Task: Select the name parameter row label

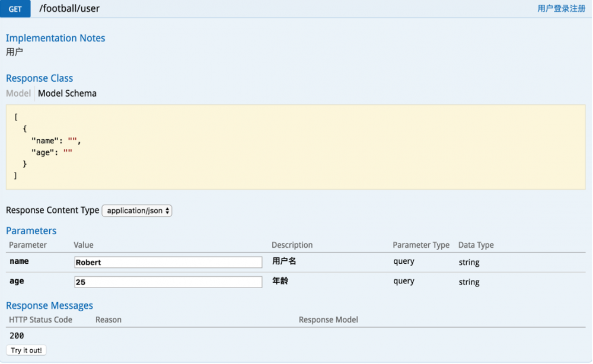Action: (20, 261)
